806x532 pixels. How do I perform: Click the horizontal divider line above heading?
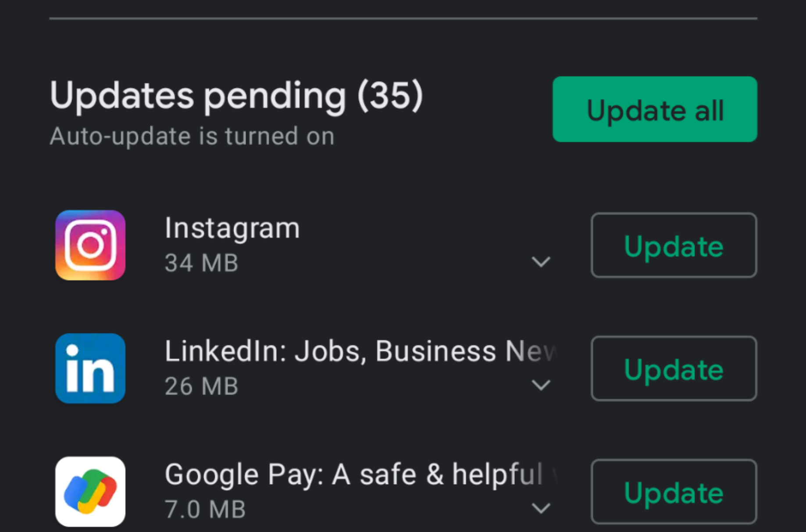click(x=403, y=18)
